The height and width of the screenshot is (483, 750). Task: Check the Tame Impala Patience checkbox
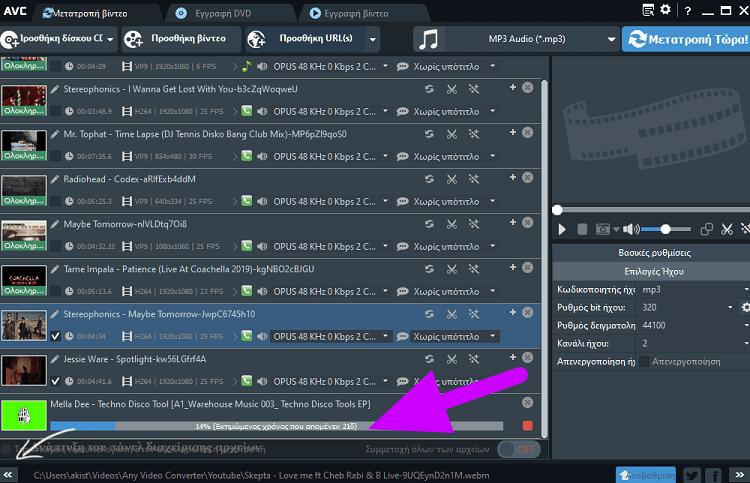[55, 291]
